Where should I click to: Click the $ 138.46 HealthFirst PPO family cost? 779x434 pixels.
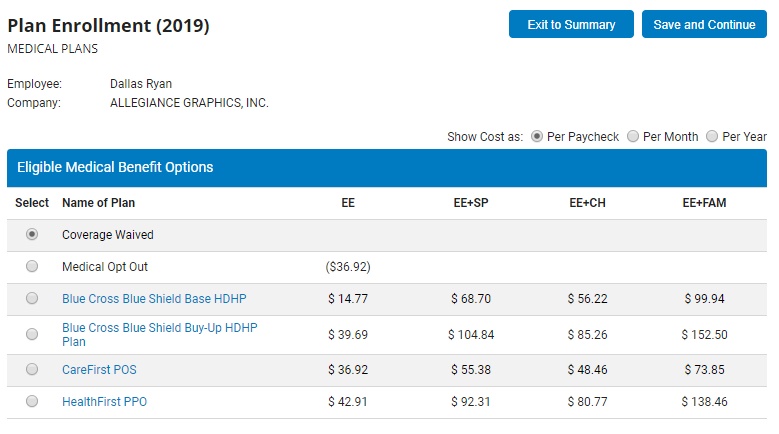pos(704,402)
